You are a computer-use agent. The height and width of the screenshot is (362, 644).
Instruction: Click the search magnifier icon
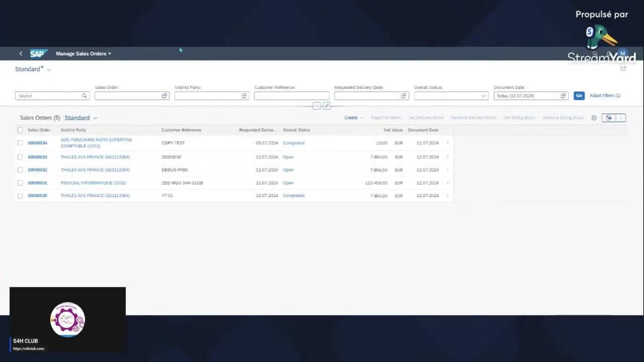tap(85, 96)
